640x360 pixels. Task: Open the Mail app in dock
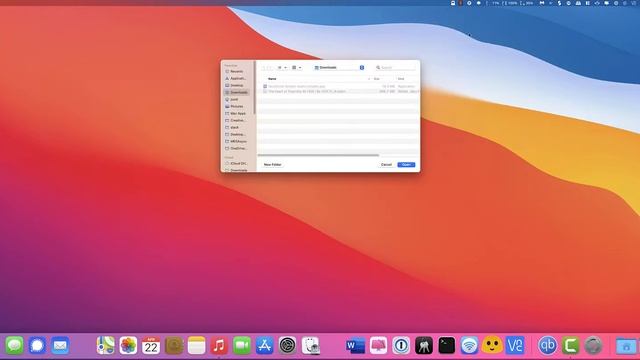pyautogui.click(x=60, y=346)
